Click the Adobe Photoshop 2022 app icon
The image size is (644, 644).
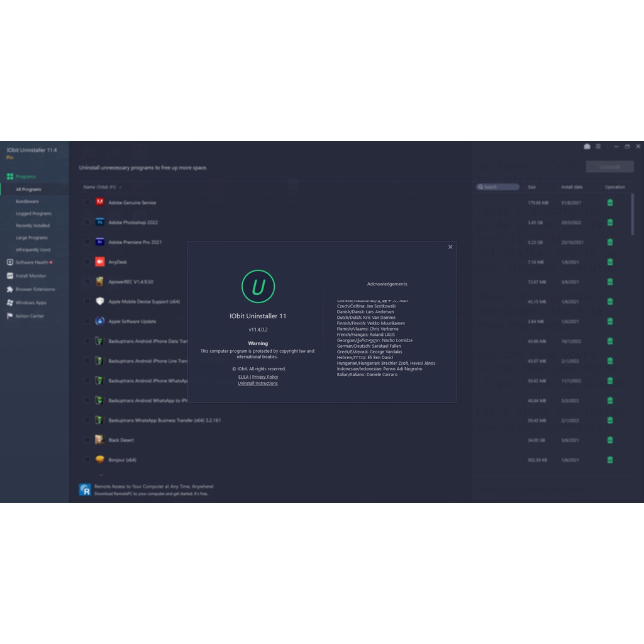tap(100, 222)
